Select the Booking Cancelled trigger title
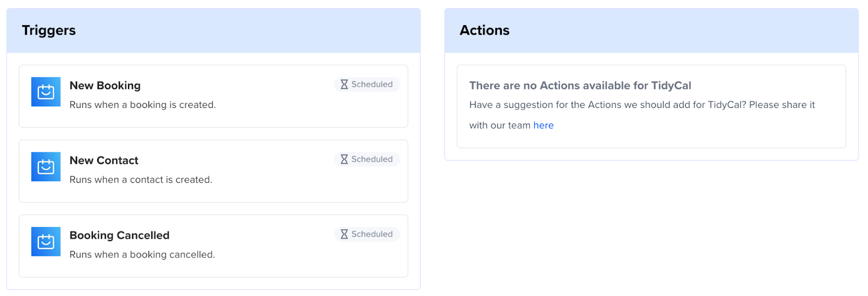Image resolution: width=868 pixels, height=296 pixels. tap(119, 235)
